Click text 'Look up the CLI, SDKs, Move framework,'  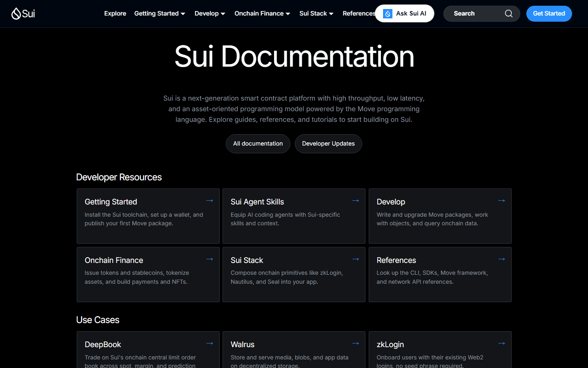pyautogui.click(x=432, y=273)
